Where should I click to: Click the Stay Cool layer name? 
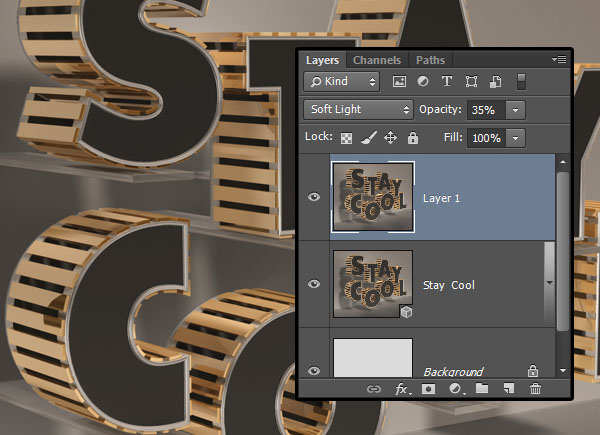click(x=448, y=285)
